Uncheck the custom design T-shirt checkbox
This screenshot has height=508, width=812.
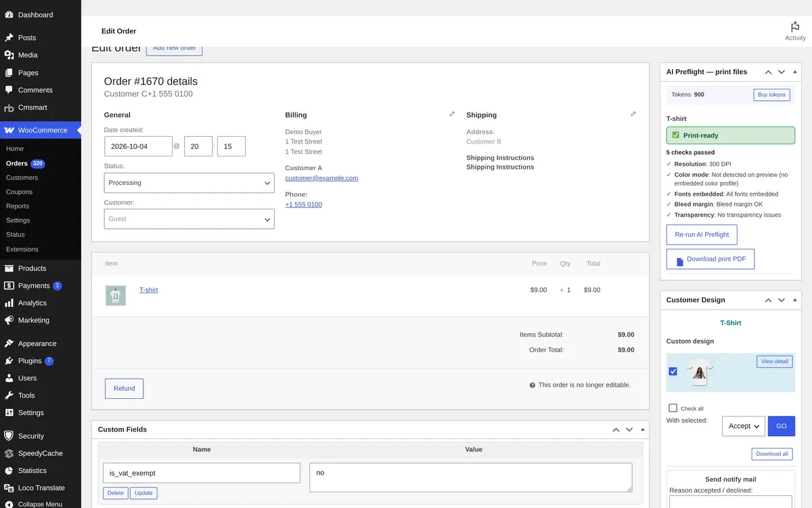pyautogui.click(x=673, y=371)
